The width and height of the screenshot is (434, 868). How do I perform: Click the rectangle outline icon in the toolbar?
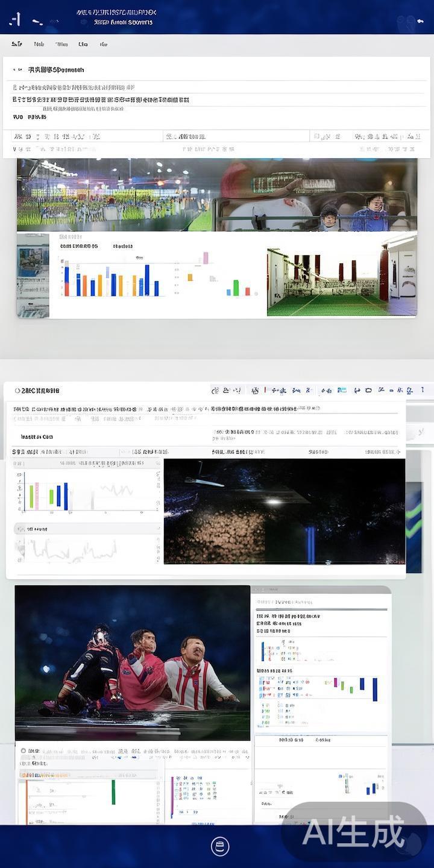click(x=368, y=391)
